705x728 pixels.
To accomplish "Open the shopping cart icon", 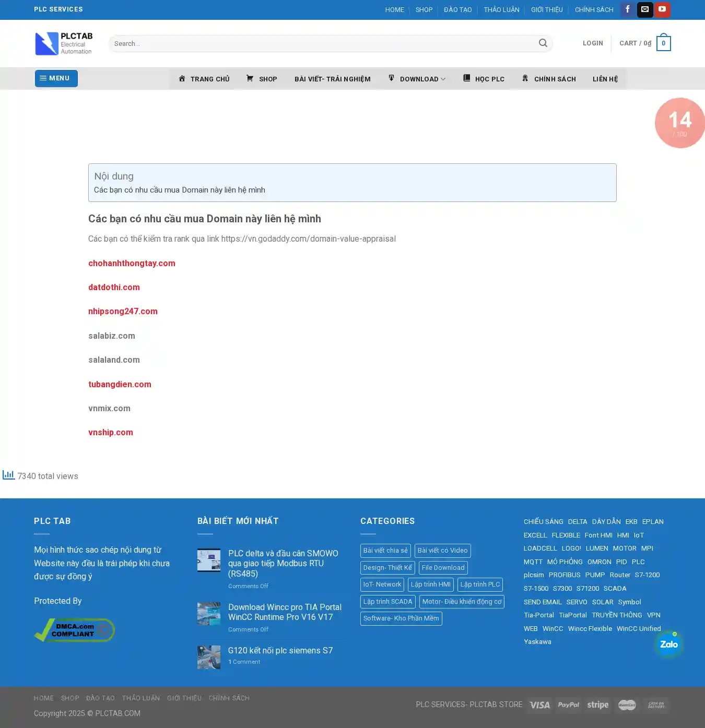I will (x=663, y=43).
